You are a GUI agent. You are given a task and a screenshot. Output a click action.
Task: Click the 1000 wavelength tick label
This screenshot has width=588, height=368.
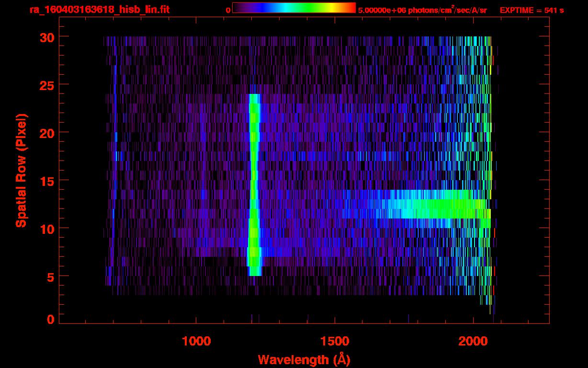[196, 341]
